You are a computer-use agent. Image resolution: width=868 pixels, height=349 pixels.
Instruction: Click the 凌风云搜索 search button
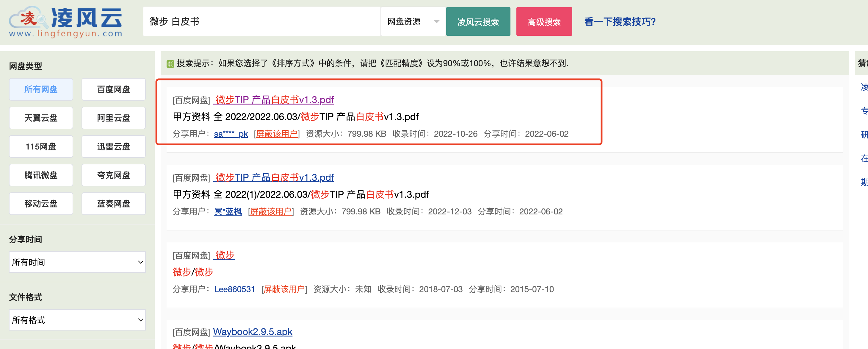point(478,21)
